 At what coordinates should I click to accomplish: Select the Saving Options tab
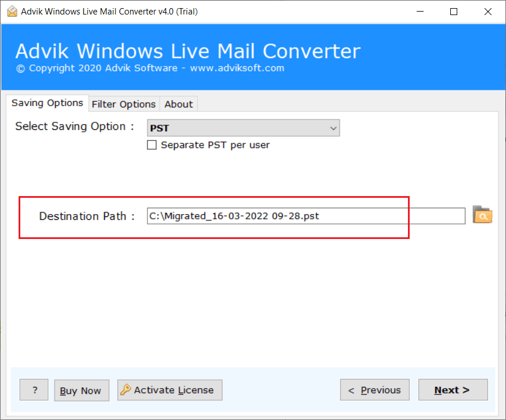(x=47, y=103)
